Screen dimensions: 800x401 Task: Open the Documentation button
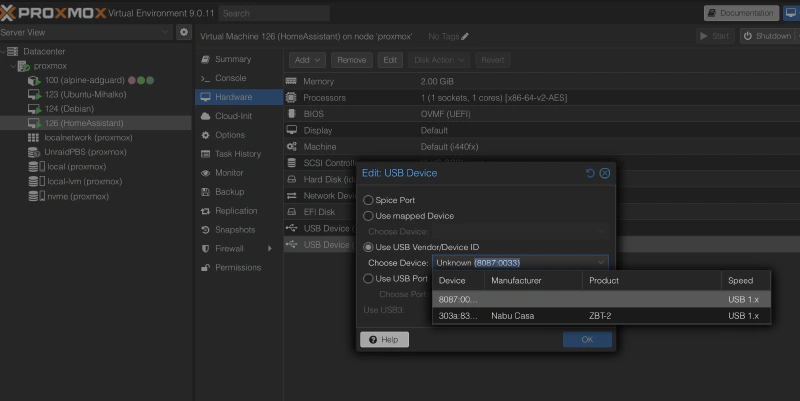741,13
